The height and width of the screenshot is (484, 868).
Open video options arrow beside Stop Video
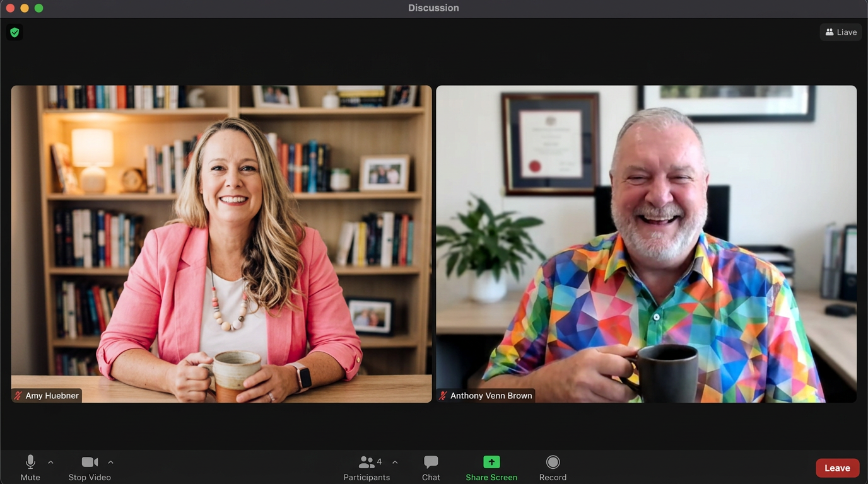pyautogui.click(x=110, y=462)
